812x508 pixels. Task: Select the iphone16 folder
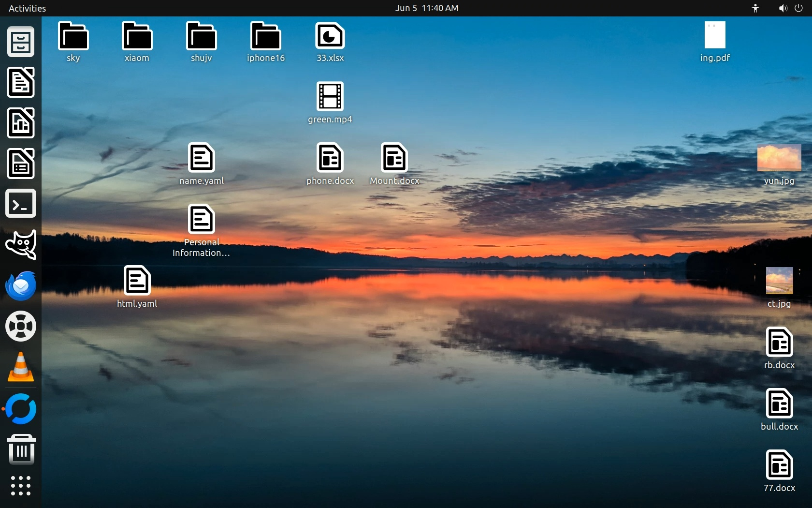pyautogui.click(x=265, y=36)
